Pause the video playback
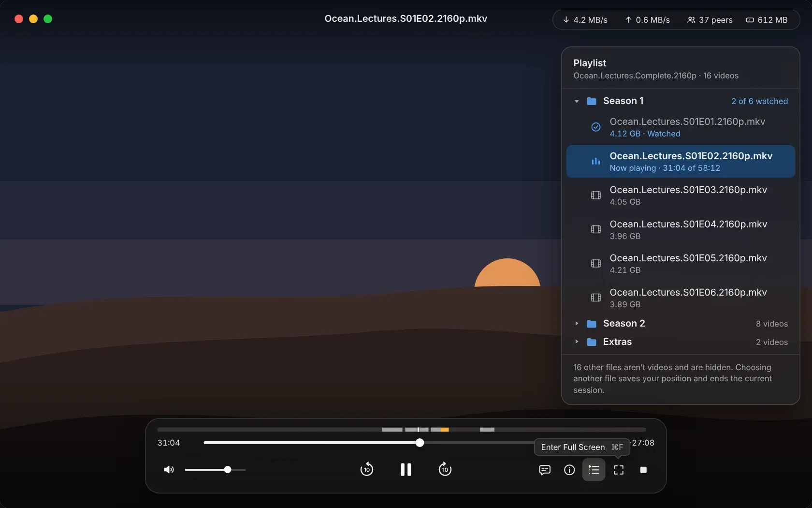 click(x=406, y=470)
